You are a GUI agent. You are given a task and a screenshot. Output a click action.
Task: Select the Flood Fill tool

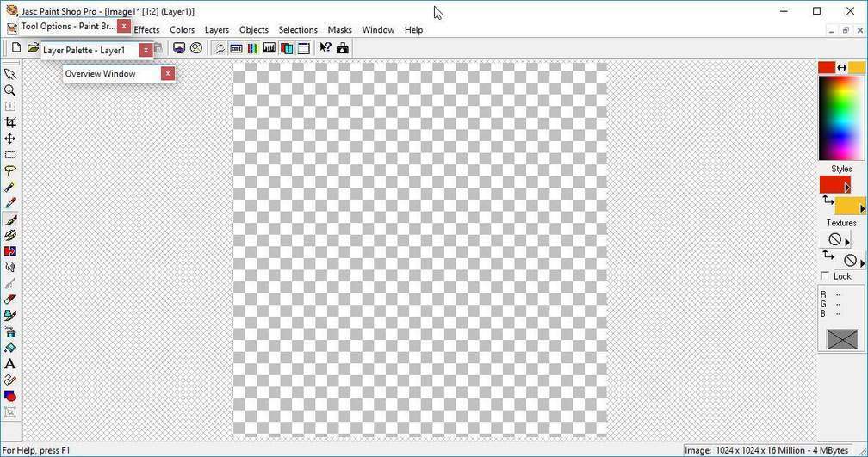click(x=10, y=348)
